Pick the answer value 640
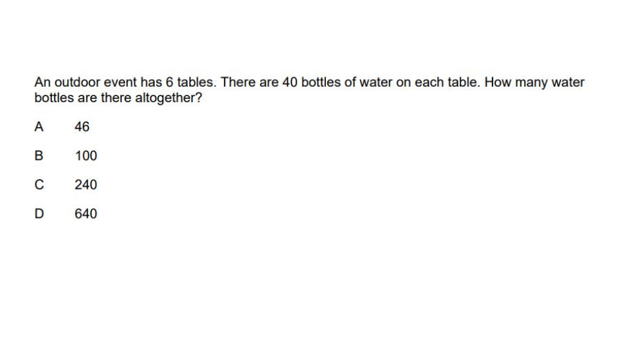This screenshot has width=644, height=362. (x=86, y=214)
